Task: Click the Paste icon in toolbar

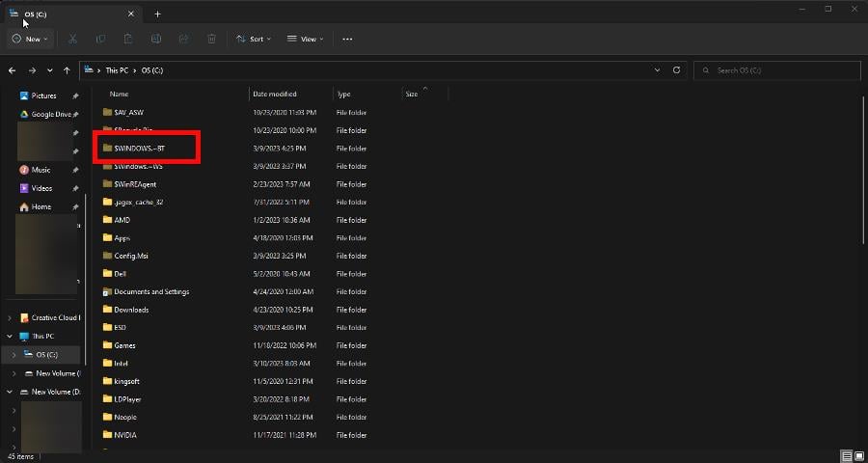Action: tap(128, 39)
